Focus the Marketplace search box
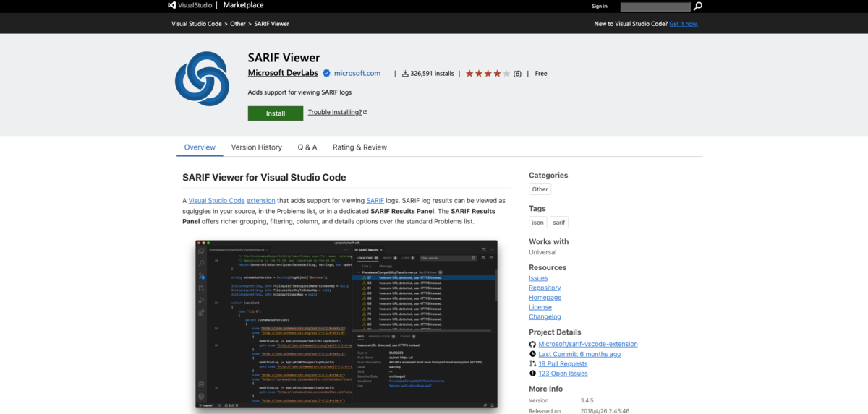 tap(656, 6)
